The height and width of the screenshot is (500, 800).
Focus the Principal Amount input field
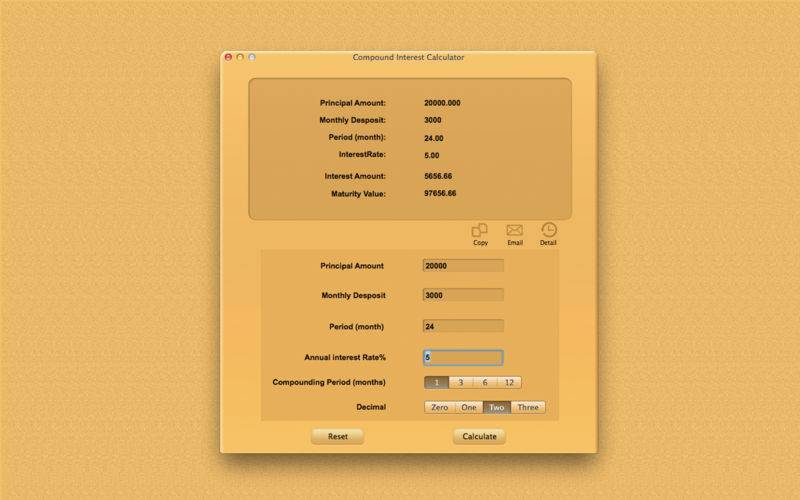coord(463,266)
